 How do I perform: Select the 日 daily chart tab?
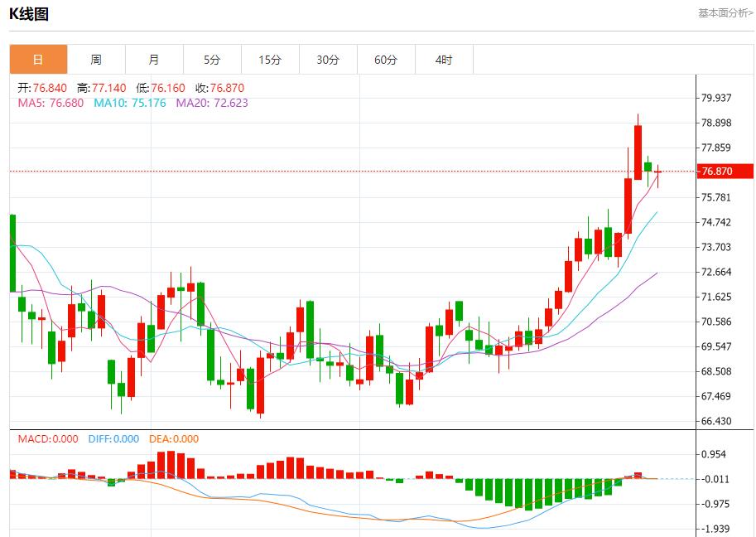(x=38, y=60)
